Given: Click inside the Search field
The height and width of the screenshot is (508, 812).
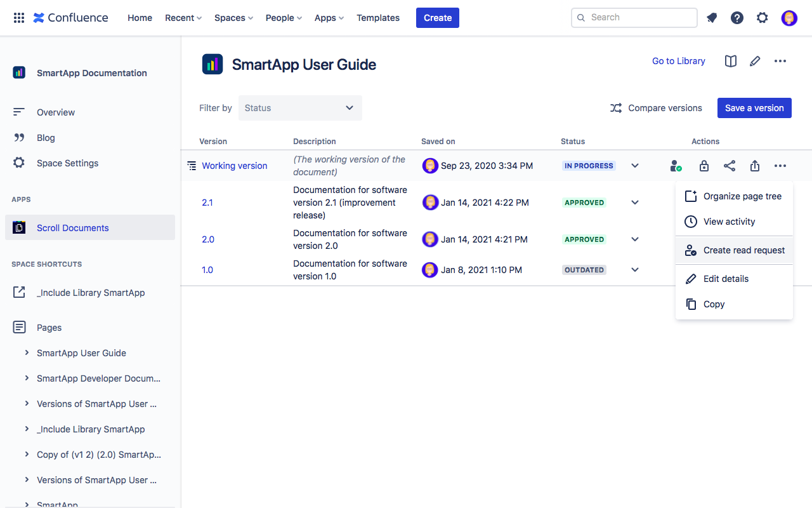Looking at the screenshot, I should point(634,17).
